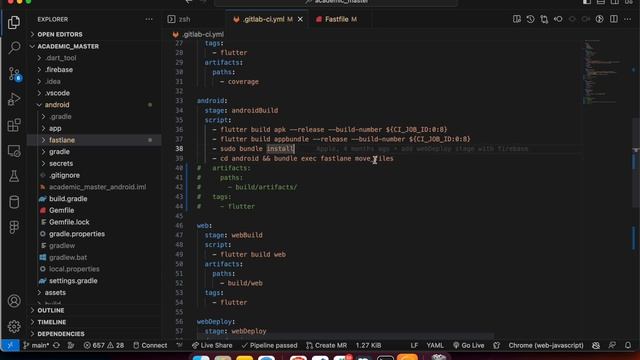
Task: Open academic_master_android.iml file
Action: [98, 187]
